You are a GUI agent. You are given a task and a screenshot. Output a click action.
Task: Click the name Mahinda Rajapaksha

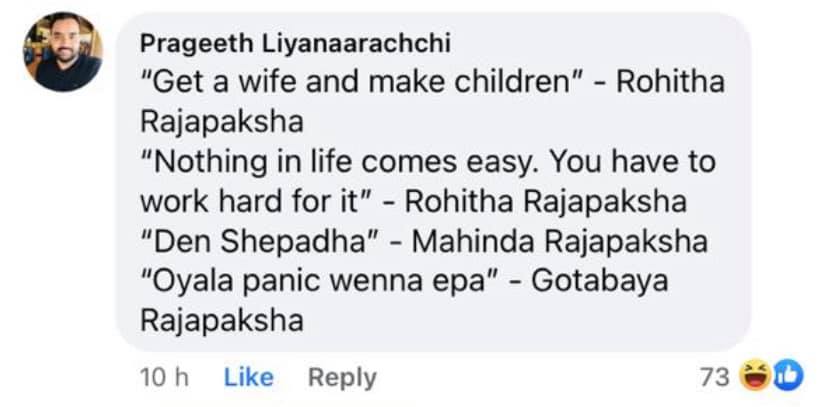[x=559, y=242]
